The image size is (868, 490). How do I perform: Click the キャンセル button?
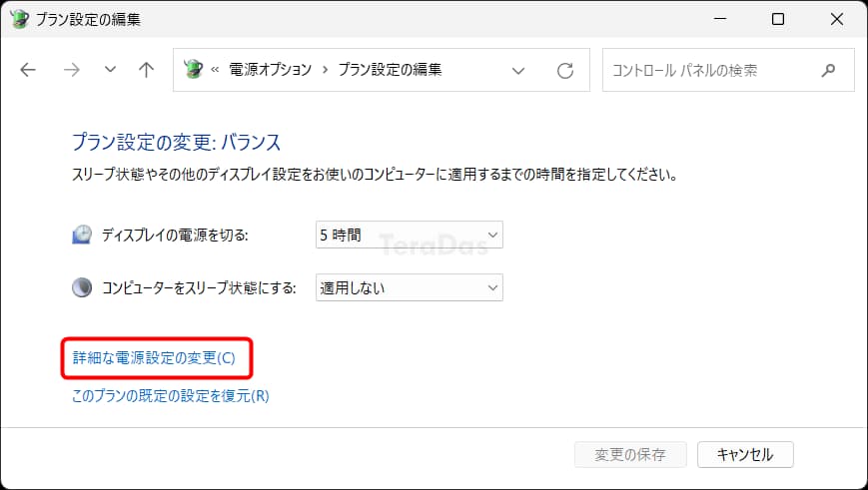coord(745,455)
